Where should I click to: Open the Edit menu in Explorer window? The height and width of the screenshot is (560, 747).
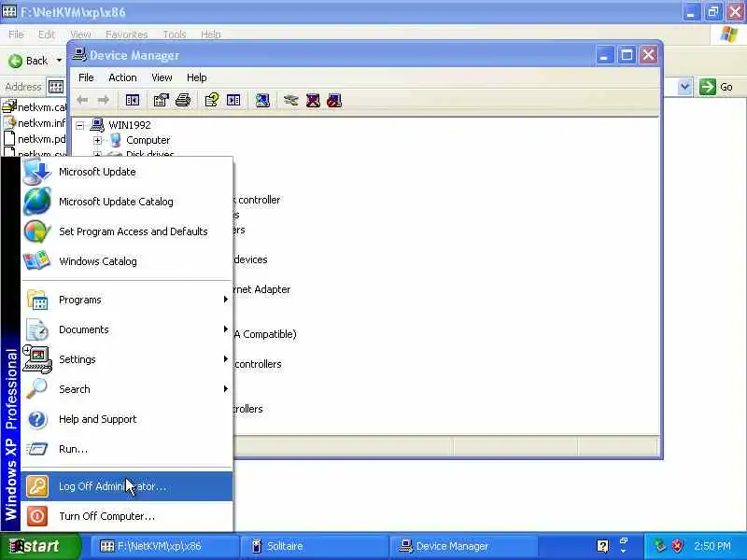46,35
